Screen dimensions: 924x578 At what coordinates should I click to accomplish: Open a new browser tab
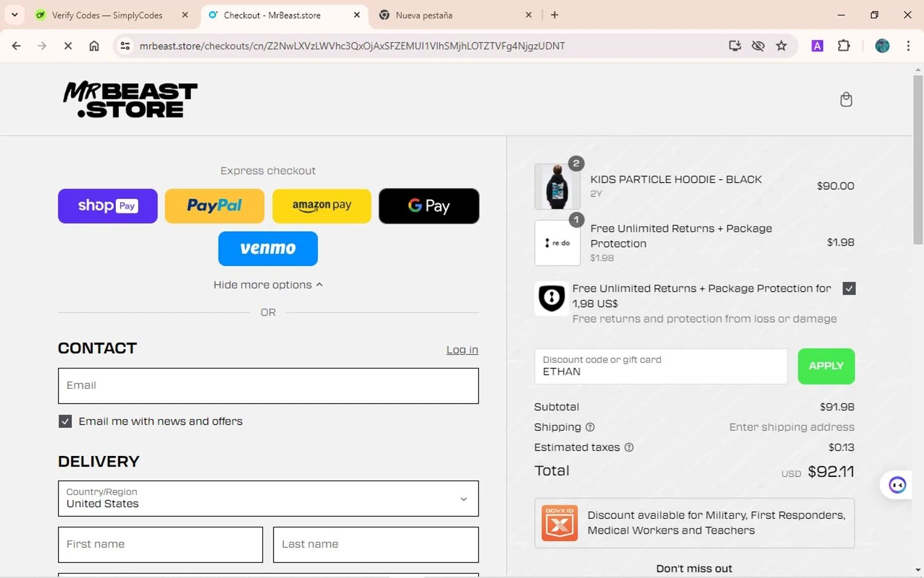(x=554, y=15)
